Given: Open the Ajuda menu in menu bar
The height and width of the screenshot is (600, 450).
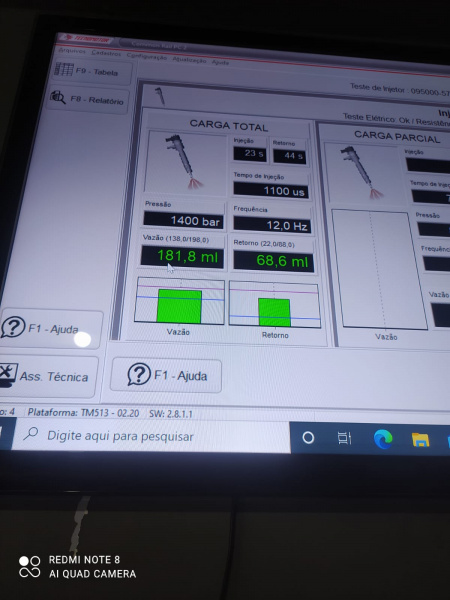Looking at the screenshot, I should pos(220,62).
